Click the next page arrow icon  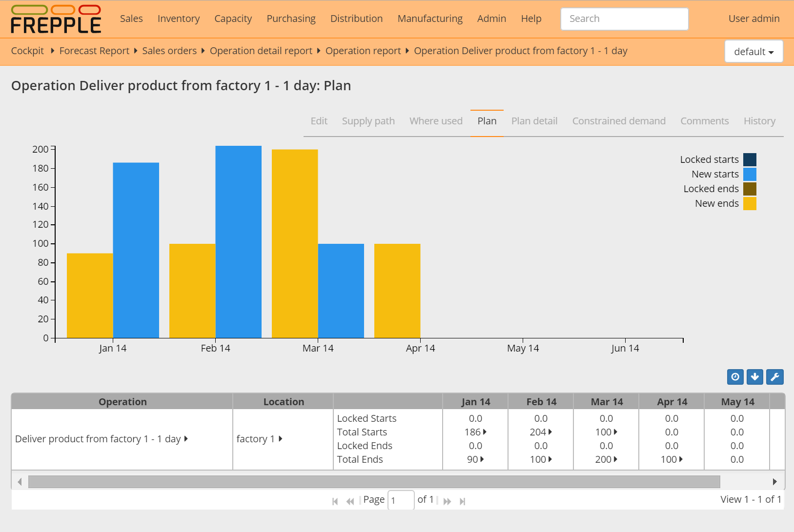(447, 501)
